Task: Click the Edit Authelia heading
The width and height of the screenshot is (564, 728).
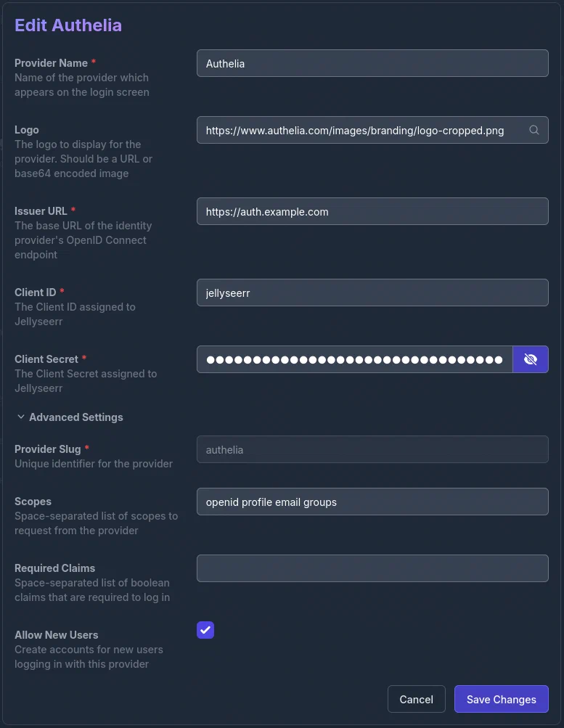Action: coord(68,25)
